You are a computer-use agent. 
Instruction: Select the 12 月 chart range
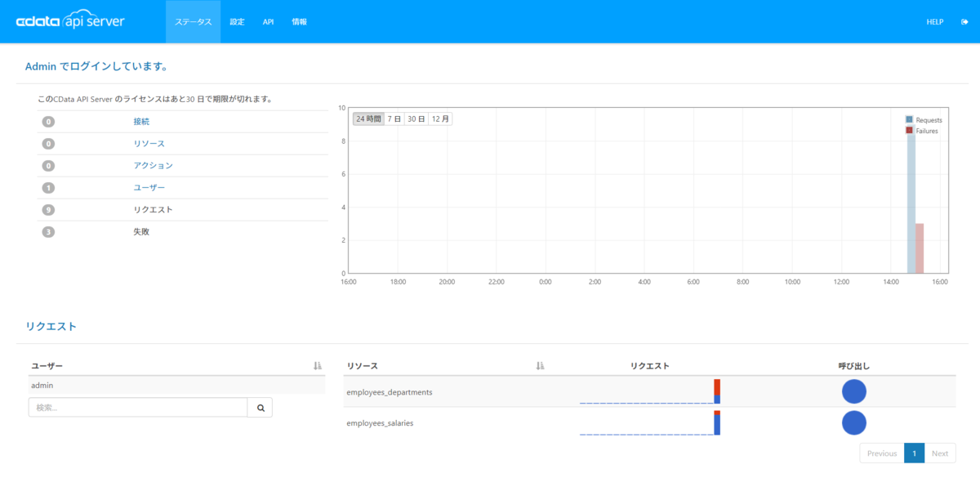tap(440, 118)
